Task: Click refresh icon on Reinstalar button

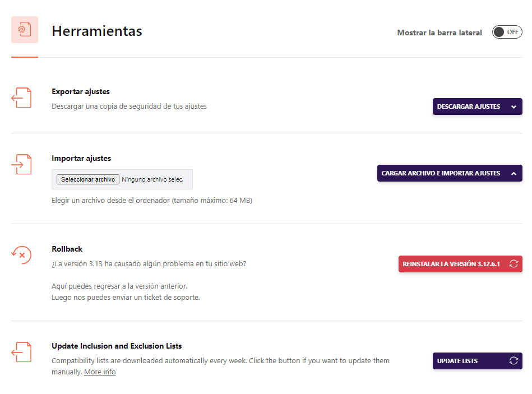Action: [514, 264]
